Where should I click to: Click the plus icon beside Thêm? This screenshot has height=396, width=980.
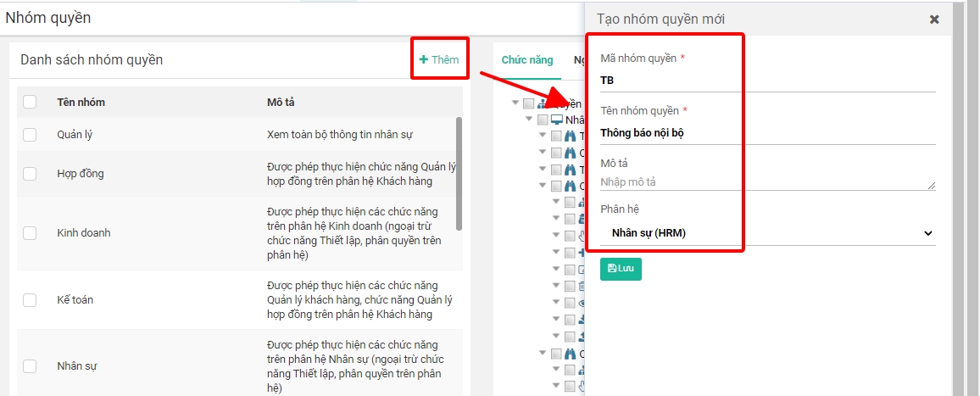423,59
